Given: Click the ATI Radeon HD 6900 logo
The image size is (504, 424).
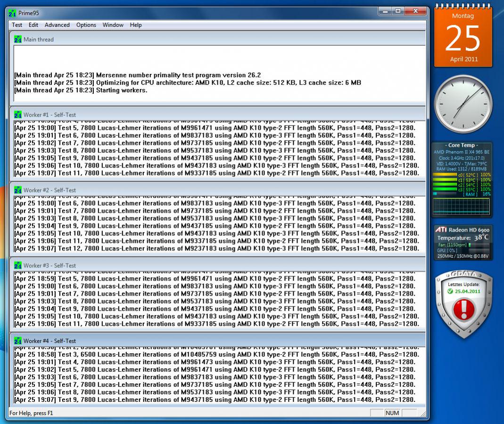Looking at the screenshot, I should (x=441, y=230).
